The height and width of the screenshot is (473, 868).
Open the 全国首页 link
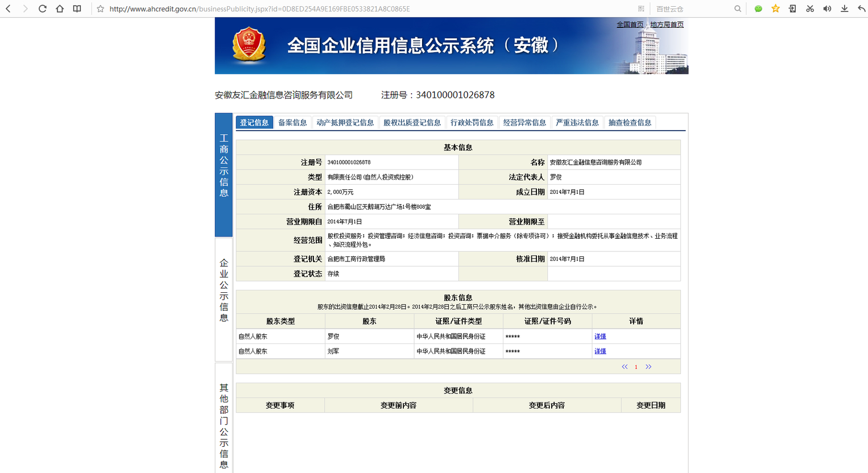pos(630,24)
